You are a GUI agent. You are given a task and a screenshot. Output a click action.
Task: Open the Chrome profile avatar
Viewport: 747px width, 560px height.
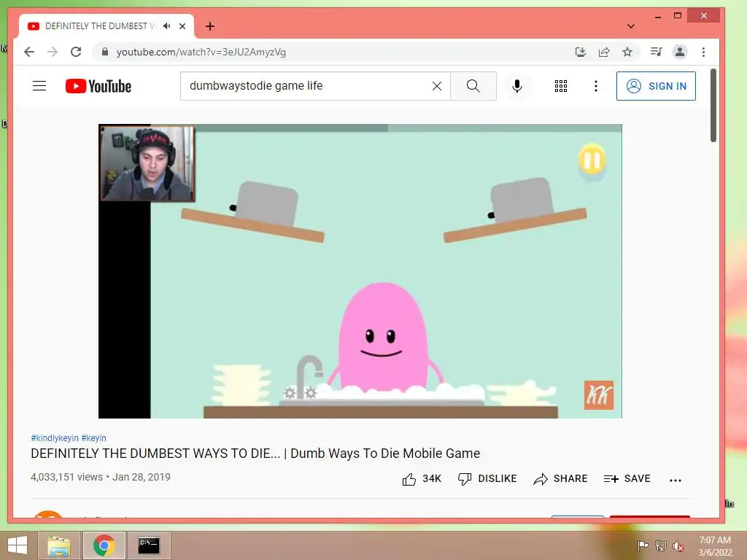[680, 52]
